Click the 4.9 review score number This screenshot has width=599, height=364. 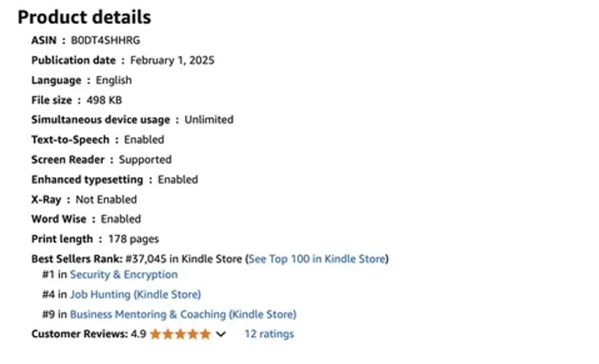(138, 334)
